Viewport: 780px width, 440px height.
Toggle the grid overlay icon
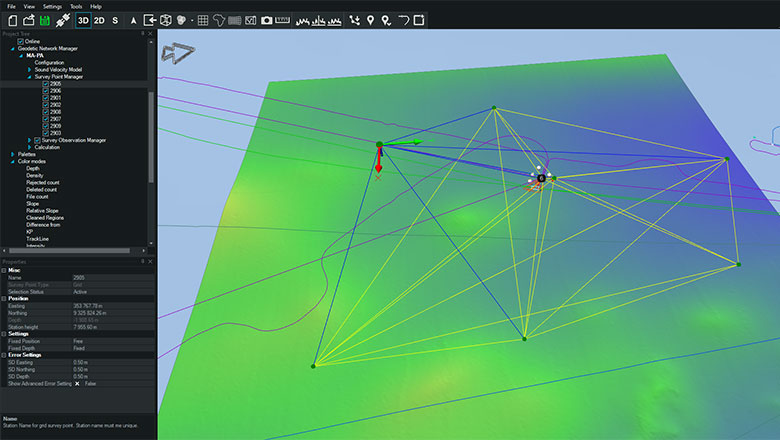[203, 20]
